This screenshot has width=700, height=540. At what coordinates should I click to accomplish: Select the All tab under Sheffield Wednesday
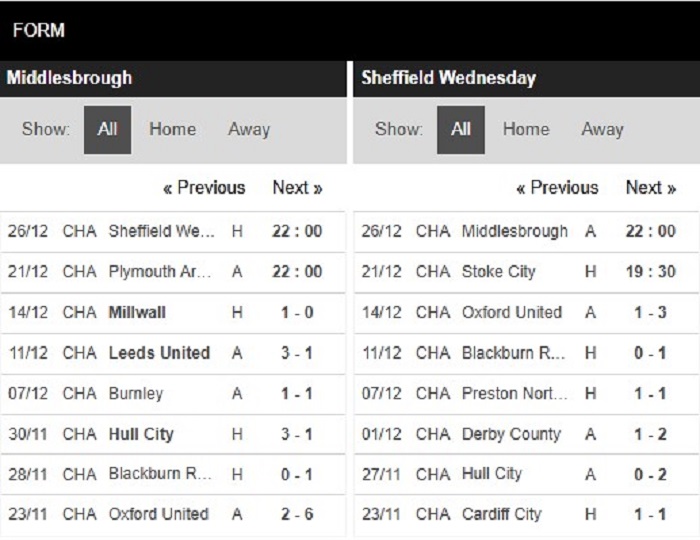461,130
